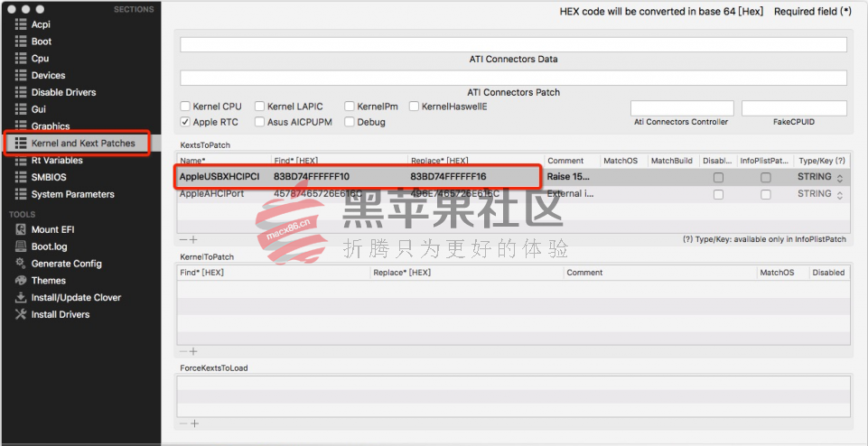Viewport: 868px width, 446px height.
Task: Toggle the KernelPm checkbox
Action: click(x=350, y=107)
